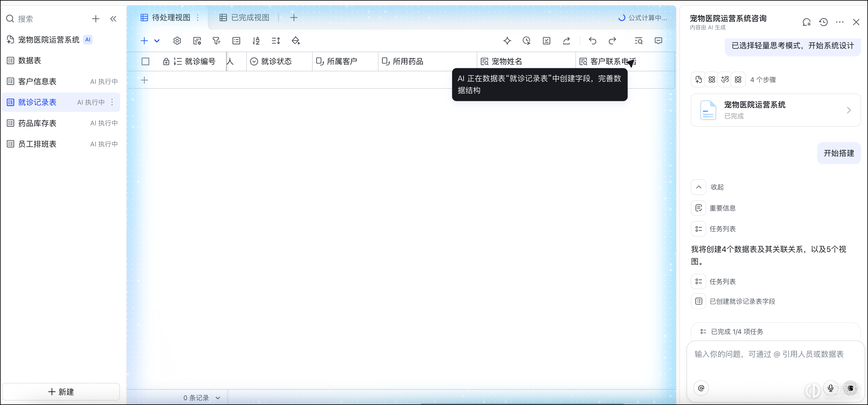Open 宠物医院运营系统 document card
The image size is (868, 405).
(776, 110)
